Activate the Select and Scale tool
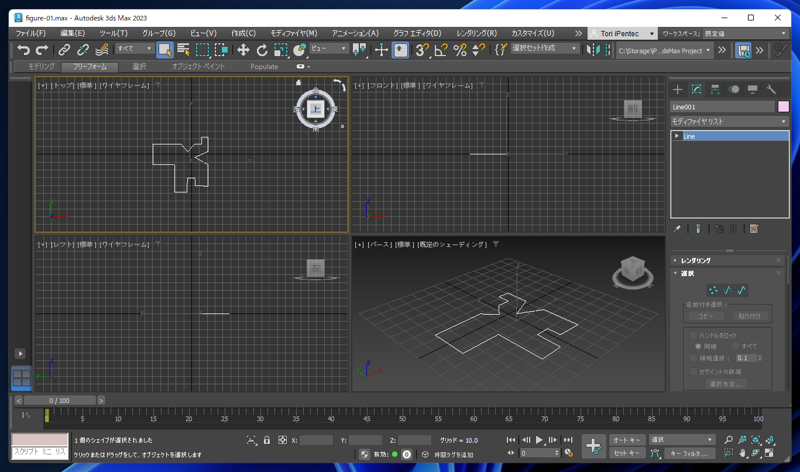Viewport: 800px width, 472px height. tap(281, 49)
